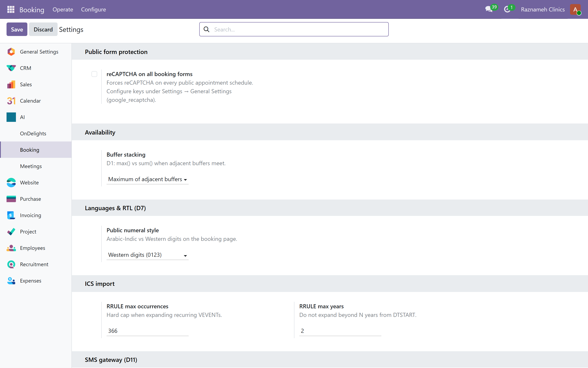Screen dimensions: 588x368
Task: Click the Public form protection heading
Action: [x=116, y=52]
